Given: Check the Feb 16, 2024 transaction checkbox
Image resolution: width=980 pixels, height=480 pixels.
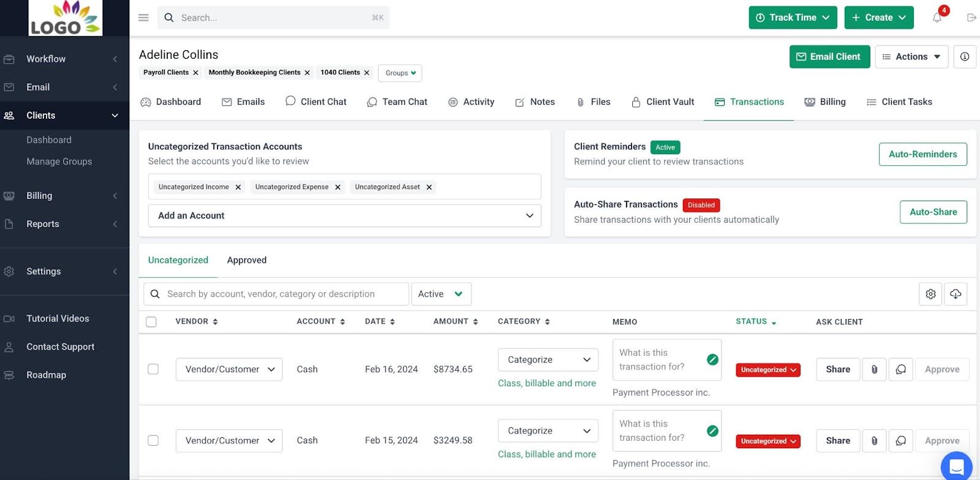Looking at the screenshot, I should point(153,369).
